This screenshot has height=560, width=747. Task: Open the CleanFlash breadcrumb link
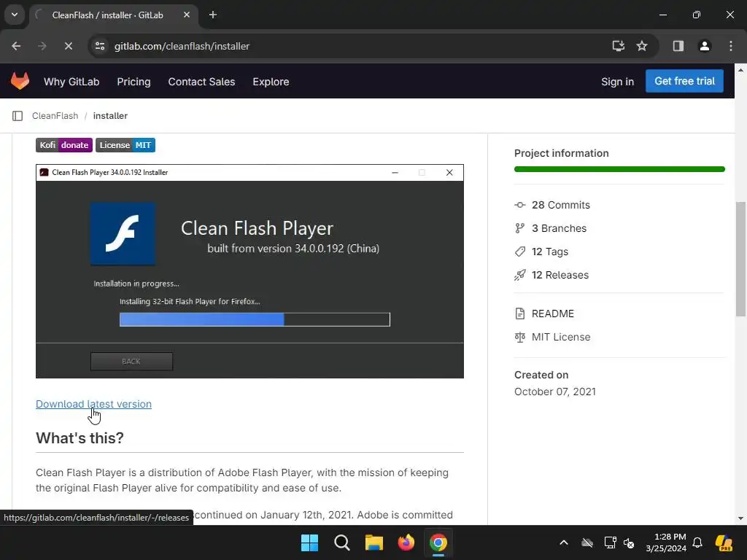click(55, 116)
